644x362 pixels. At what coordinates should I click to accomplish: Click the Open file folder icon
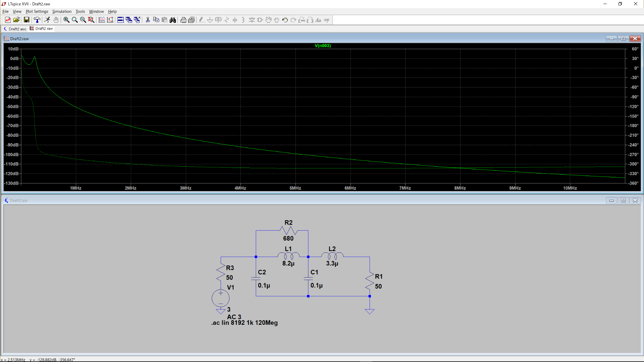click(x=16, y=20)
